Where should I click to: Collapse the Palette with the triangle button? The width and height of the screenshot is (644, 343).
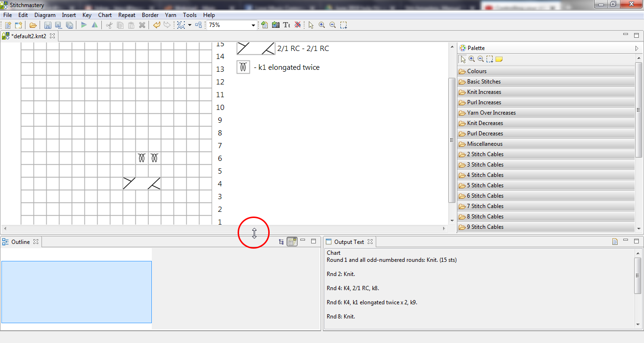pyautogui.click(x=636, y=48)
